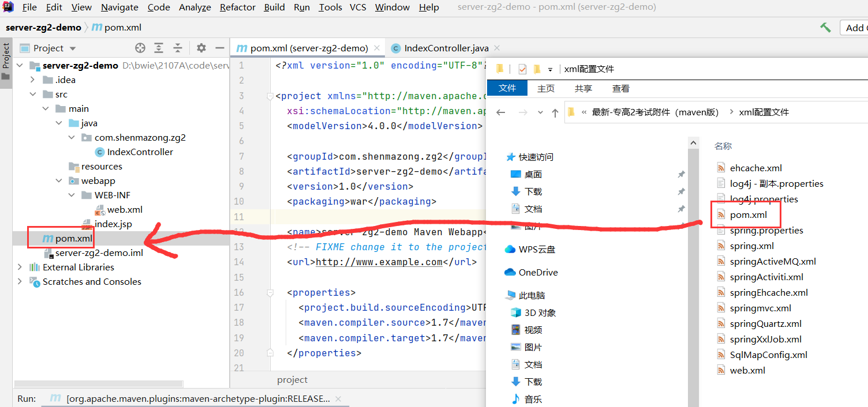The height and width of the screenshot is (407, 868).
Task: Hide the Project tool window
Action: (219, 48)
